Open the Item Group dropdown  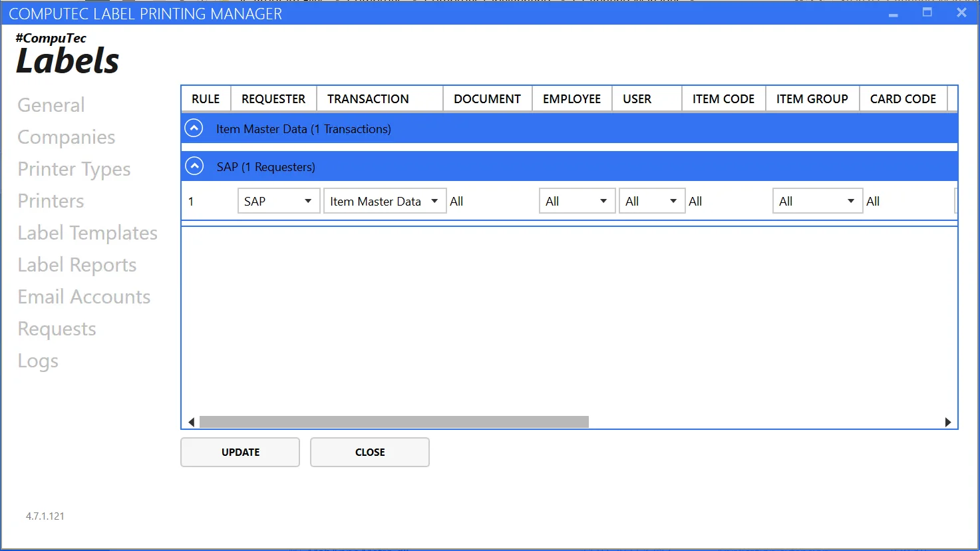[817, 201]
